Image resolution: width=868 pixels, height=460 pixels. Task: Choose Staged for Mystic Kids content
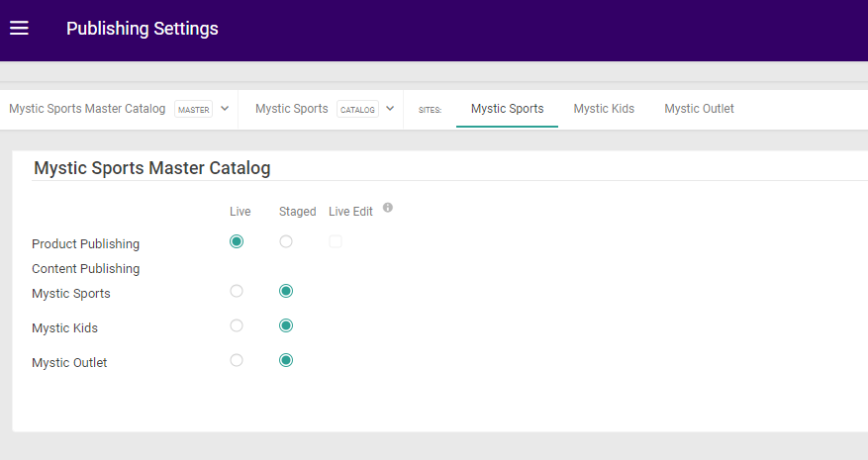pyautogui.click(x=286, y=325)
